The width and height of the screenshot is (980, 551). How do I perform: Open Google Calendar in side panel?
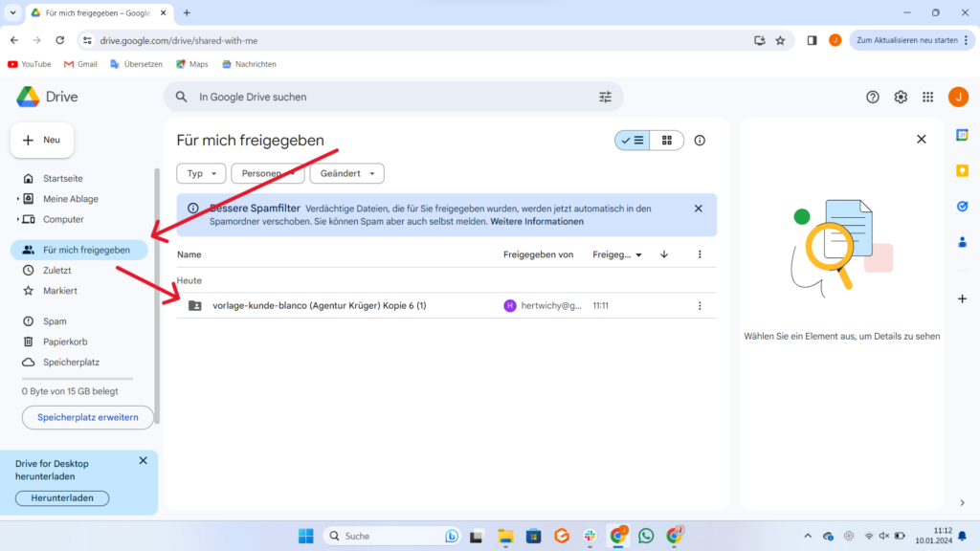click(x=962, y=135)
